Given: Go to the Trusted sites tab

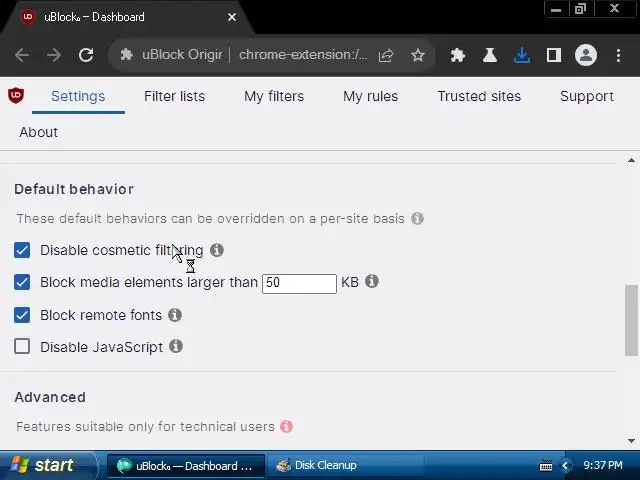Looking at the screenshot, I should point(479,96).
